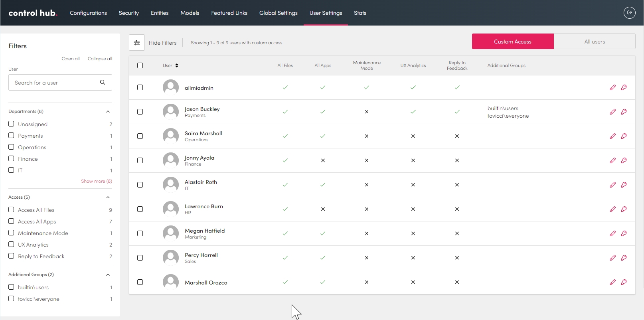Click the key icon for Jason Buckley

point(624,112)
